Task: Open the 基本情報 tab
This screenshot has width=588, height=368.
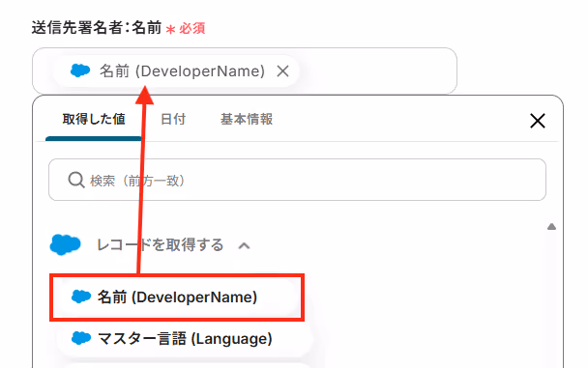Action: coord(247,120)
